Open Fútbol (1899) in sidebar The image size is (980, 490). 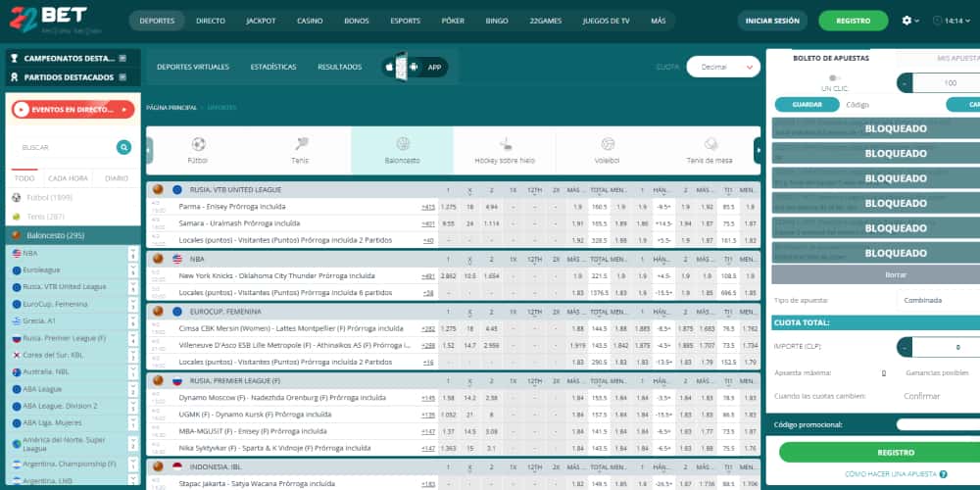point(73,198)
